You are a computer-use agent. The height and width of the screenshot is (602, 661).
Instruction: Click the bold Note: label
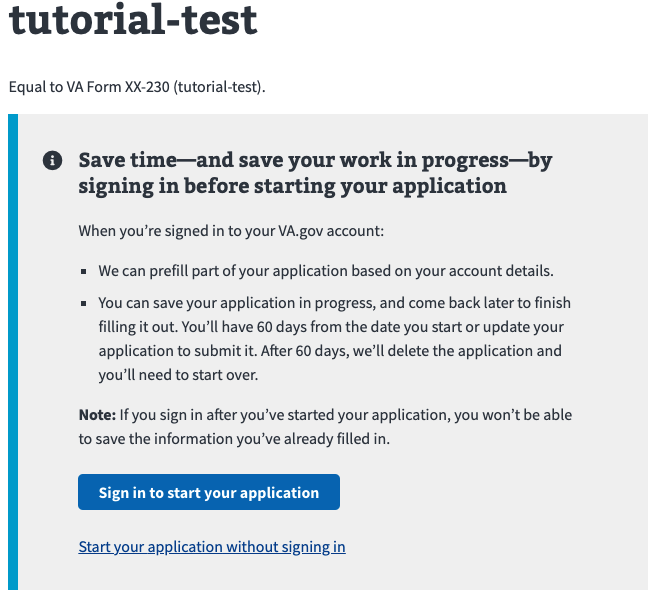coord(97,414)
